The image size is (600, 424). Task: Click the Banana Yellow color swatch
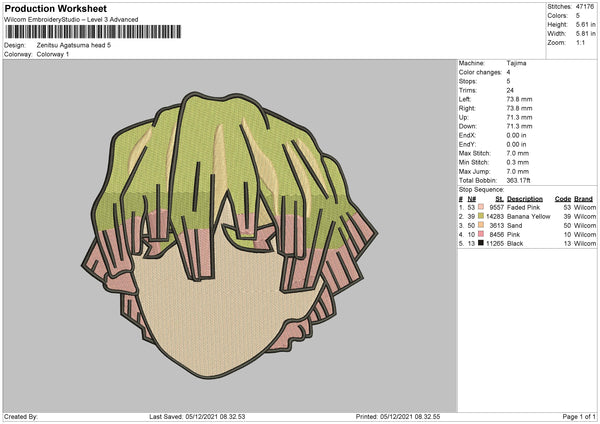point(481,216)
